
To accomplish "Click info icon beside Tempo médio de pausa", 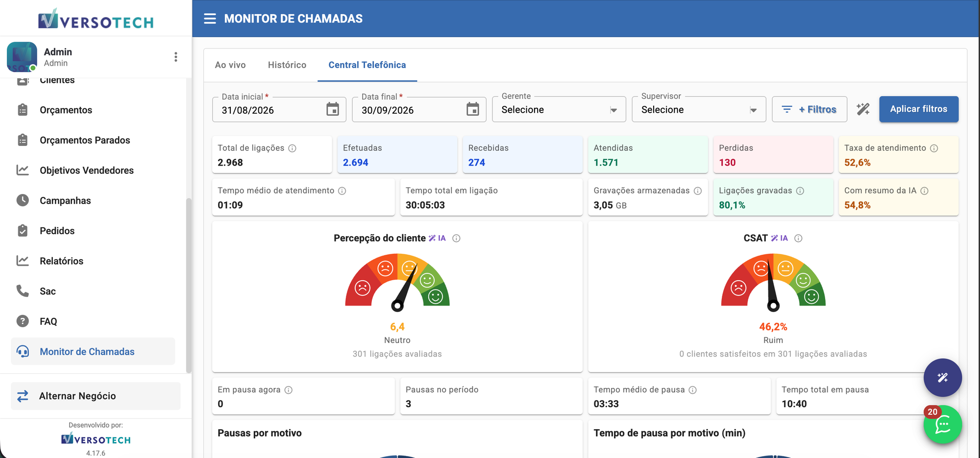I will pos(692,390).
